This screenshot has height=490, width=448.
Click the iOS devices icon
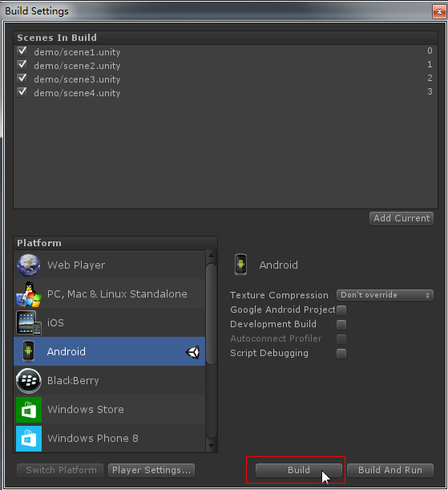pos(28,323)
